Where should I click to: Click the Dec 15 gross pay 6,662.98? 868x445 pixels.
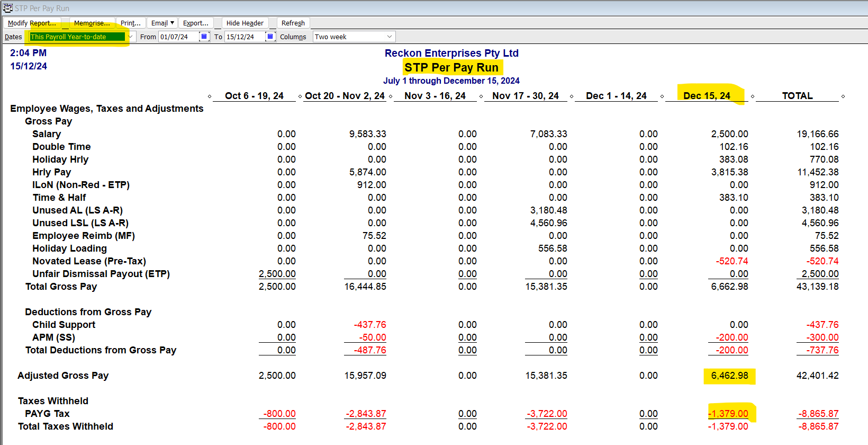(x=730, y=287)
